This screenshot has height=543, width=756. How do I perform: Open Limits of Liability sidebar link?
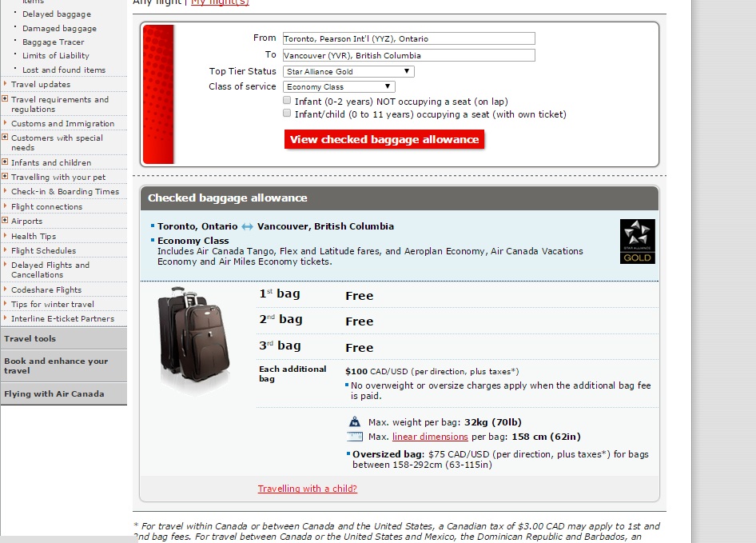pyautogui.click(x=55, y=55)
